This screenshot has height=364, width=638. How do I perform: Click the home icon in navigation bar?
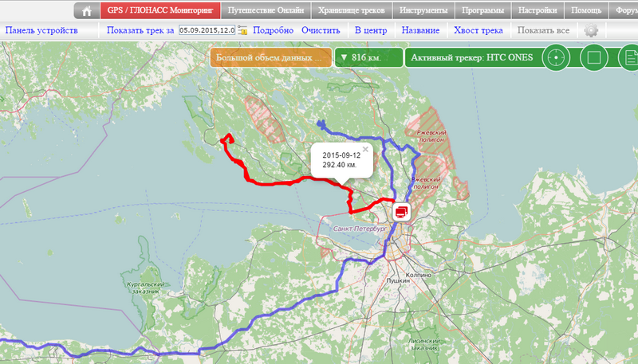click(87, 11)
